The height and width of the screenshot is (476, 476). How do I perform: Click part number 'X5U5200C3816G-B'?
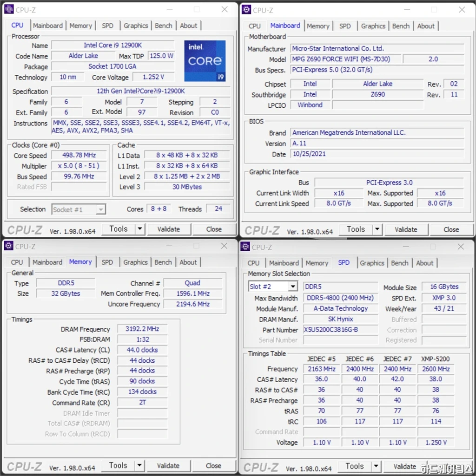[340, 330]
